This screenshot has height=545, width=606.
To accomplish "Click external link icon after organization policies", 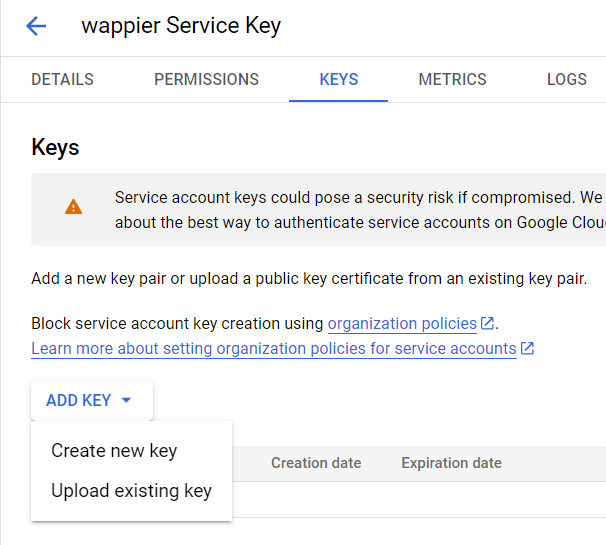I will (x=487, y=323).
